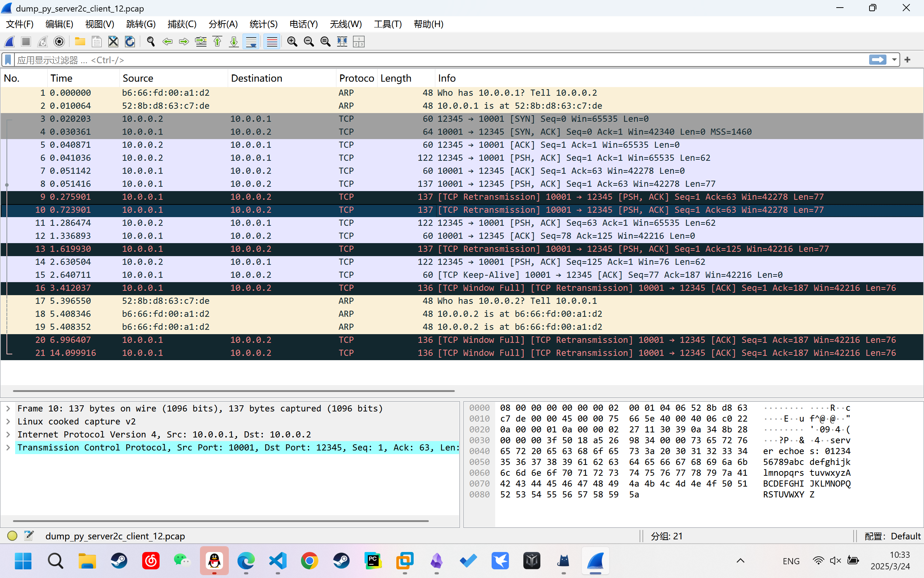This screenshot has width=924, height=578.
Task: Open the 文件(F) menu
Action: click(x=20, y=25)
